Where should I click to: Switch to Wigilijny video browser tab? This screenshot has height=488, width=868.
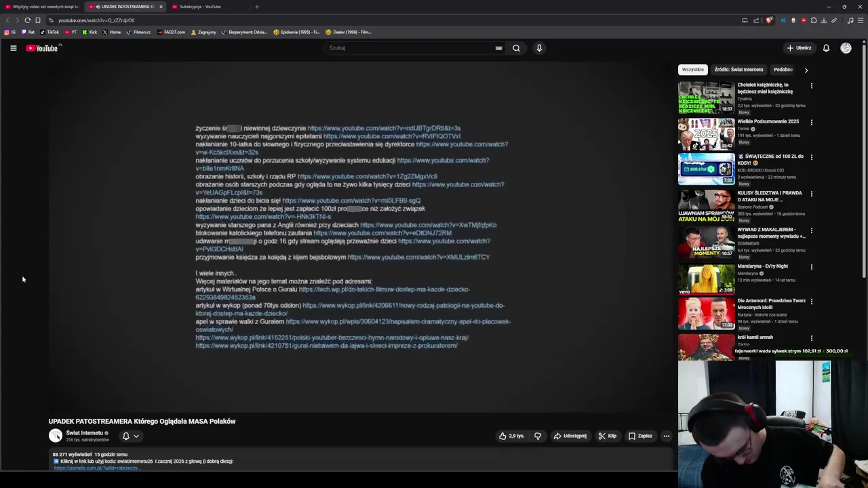[x=41, y=7]
